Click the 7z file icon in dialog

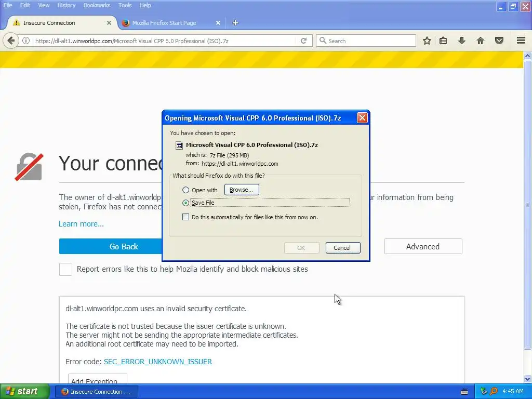pos(179,145)
